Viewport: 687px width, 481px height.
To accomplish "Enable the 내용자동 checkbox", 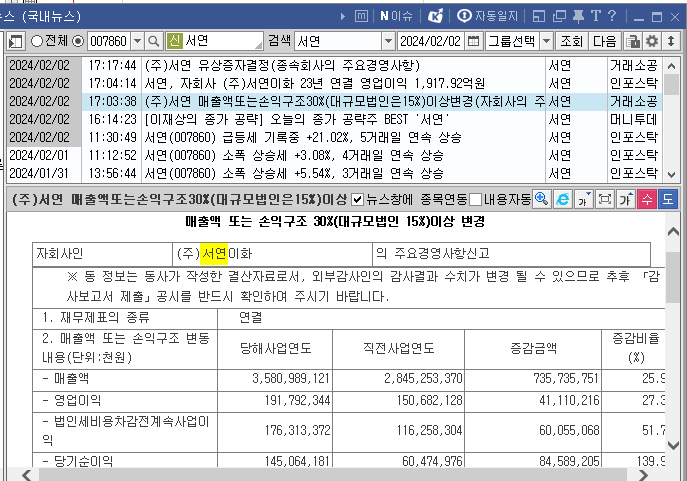I will 475,200.
